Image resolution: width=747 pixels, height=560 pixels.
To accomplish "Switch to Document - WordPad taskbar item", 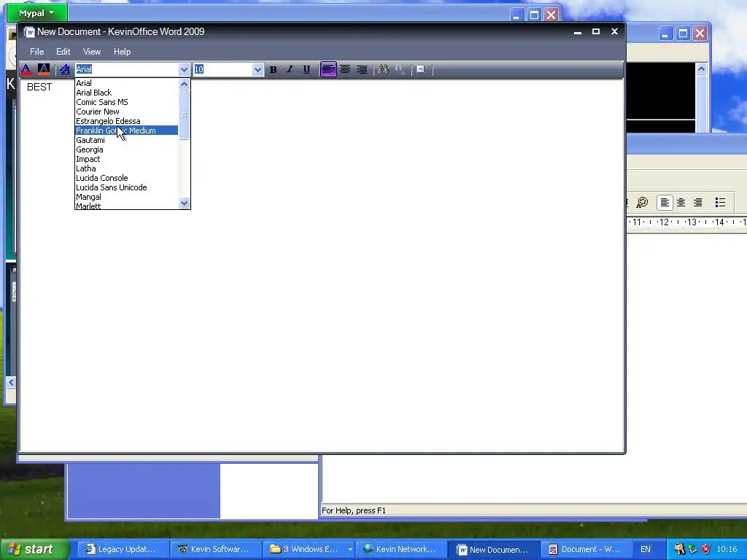I will [x=587, y=550].
